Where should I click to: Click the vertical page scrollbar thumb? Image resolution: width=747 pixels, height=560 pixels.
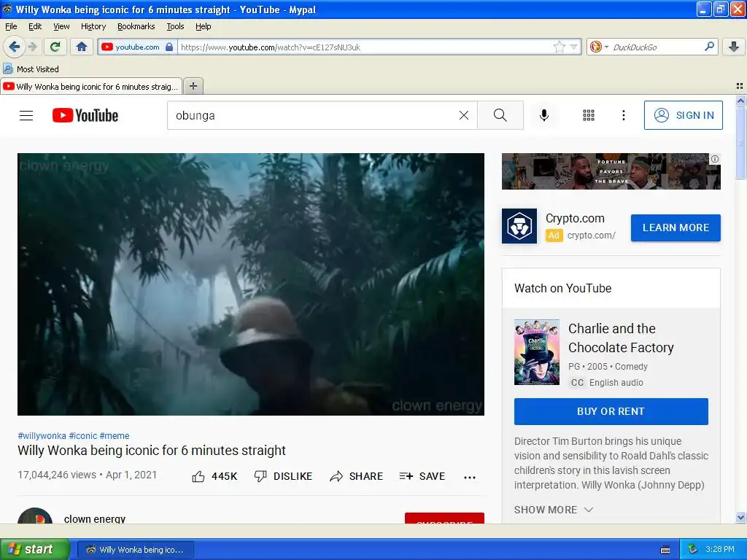pos(740,143)
